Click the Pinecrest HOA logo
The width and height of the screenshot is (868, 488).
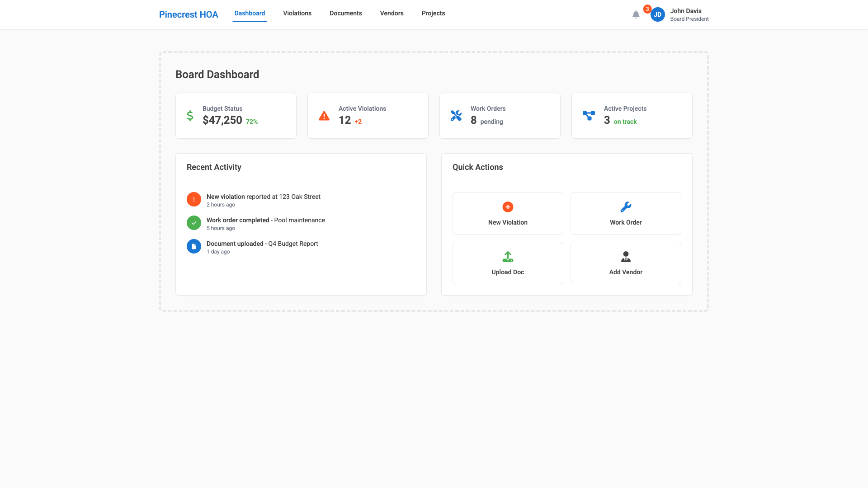(188, 14)
